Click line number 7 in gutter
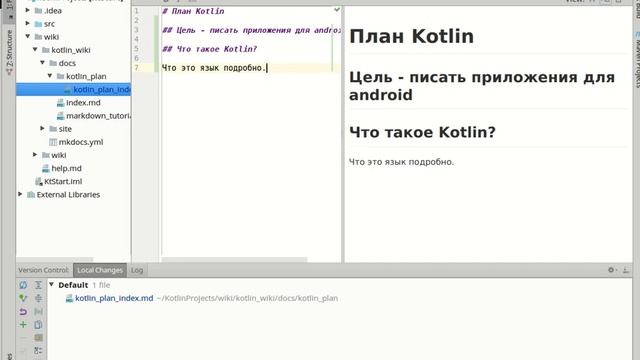This screenshot has height=360, width=640. (136, 68)
